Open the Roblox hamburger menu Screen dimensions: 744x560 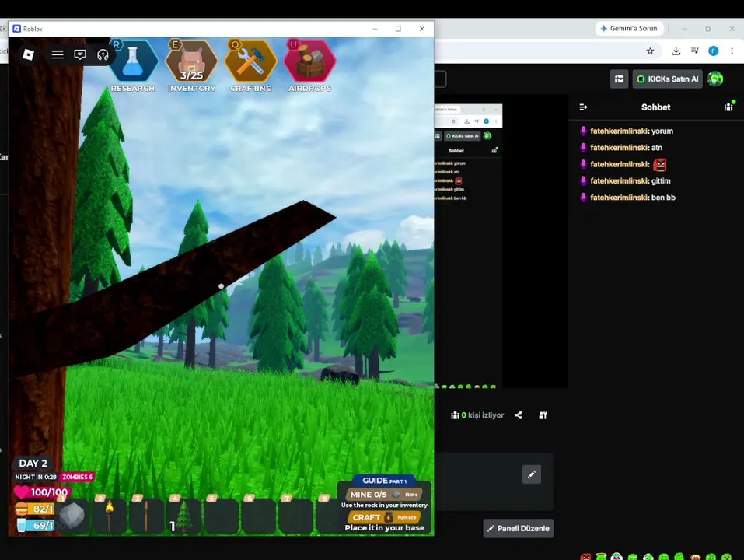click(58, 54)
